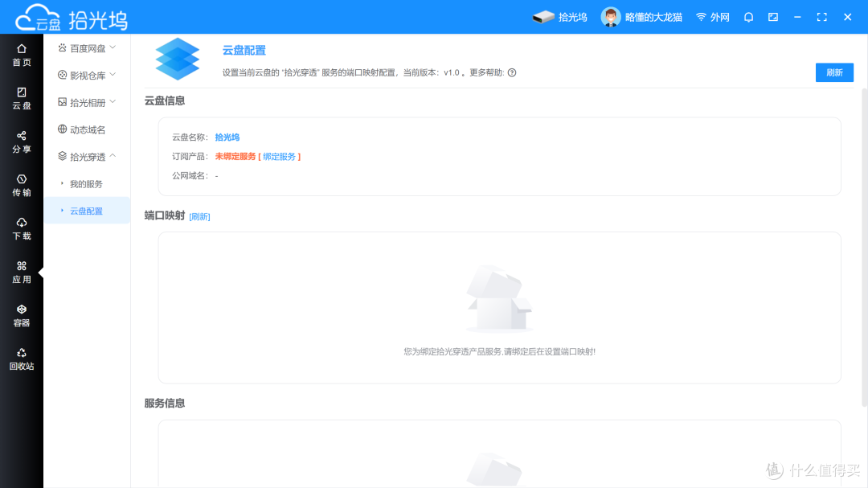The height and width of the screenshot is (488, 868).
Task: Expand the 影视仓库 chevron
Action: pyautogui.click(x=113, y=74)
